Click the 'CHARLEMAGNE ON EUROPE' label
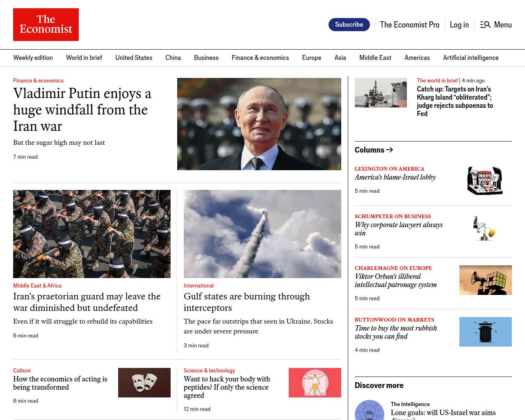The width and height of the screenshot is (525, 420). coord(393,268)
